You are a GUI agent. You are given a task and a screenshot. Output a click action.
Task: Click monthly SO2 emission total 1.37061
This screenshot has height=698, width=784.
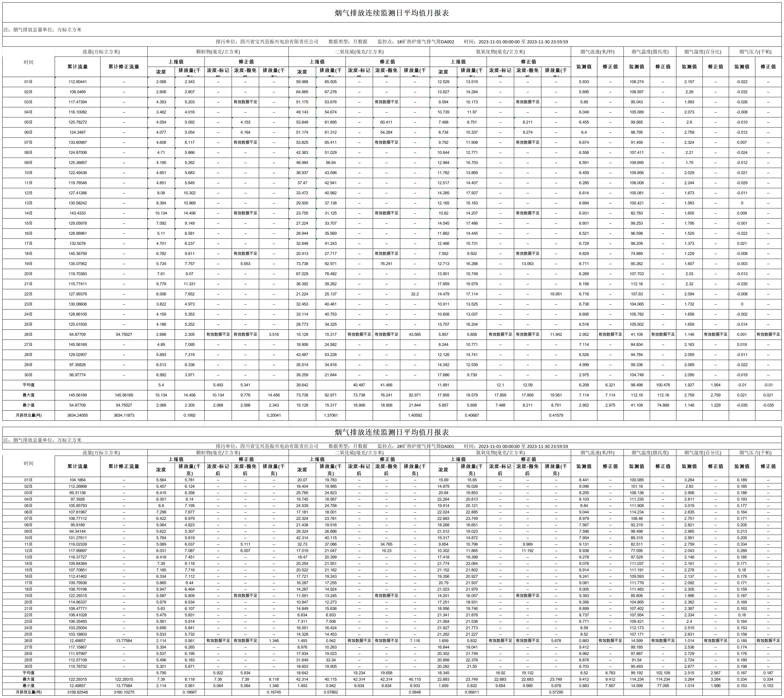click(x=331, y=415)
